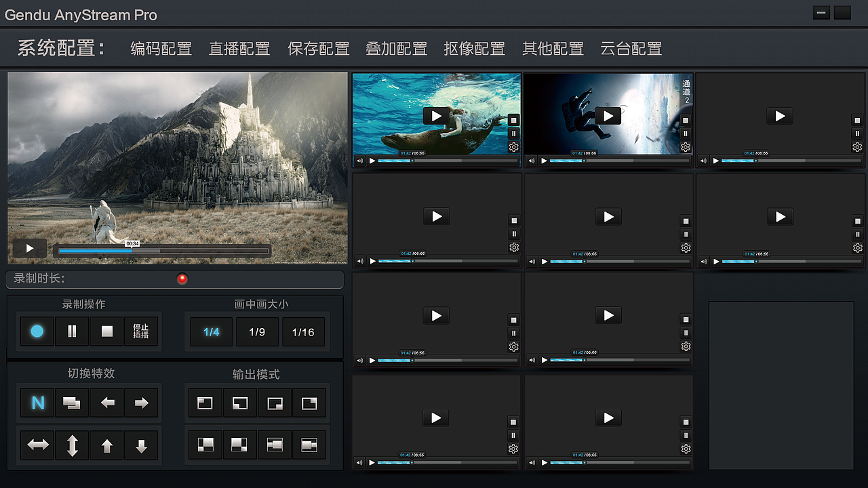Open the 云台配置 menu
The height and width of the screenshot is (488, 868).
click(631, 49)
